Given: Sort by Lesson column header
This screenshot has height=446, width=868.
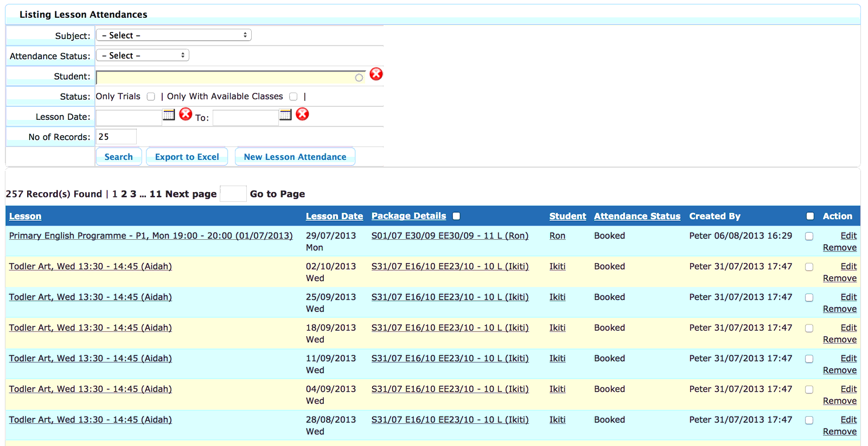Looking at the screenshot, I should [25, 216].
